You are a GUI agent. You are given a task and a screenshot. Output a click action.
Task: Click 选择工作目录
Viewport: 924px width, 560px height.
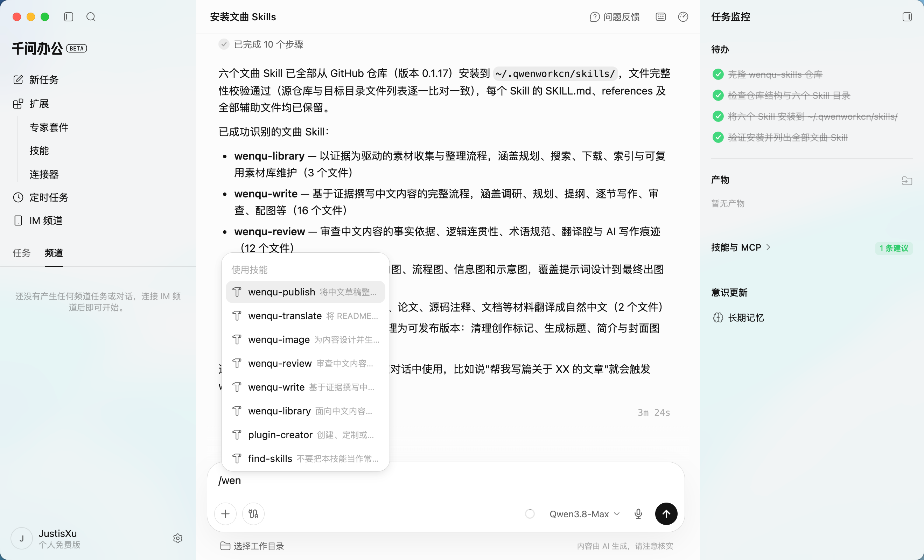point(252,546)
